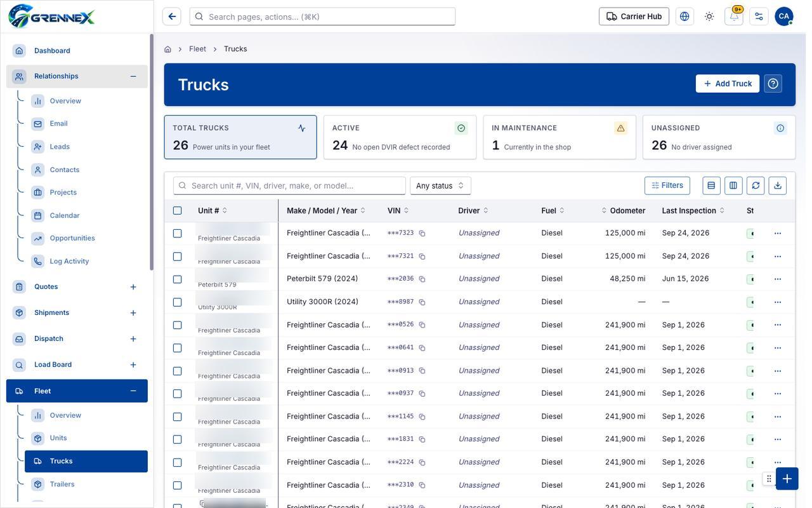This screenshot has height=508, width=812.
Task: Open Units under Fleet
Action: tap(86, 438)
